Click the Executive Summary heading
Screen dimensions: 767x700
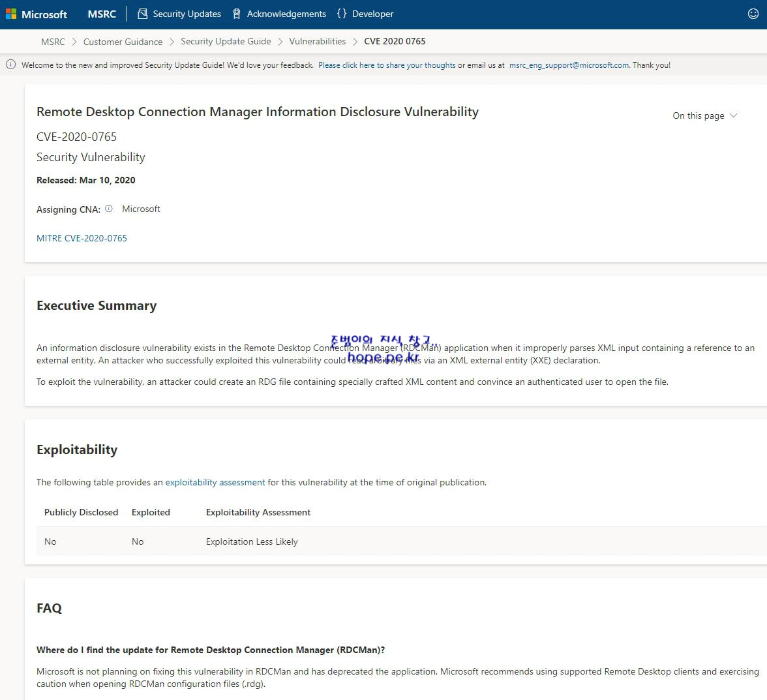pyautogui.click(x=97, y=306)
